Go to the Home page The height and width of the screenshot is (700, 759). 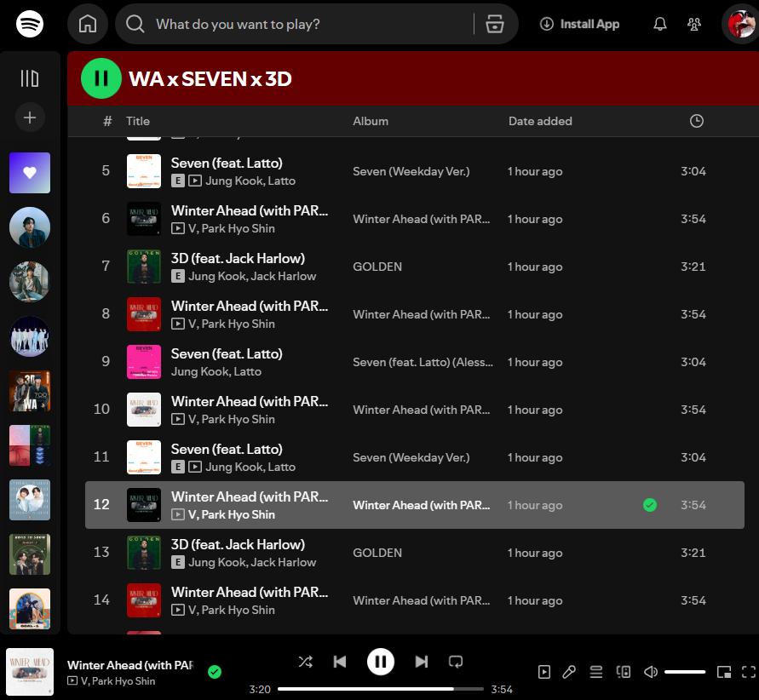coord(88,24)
